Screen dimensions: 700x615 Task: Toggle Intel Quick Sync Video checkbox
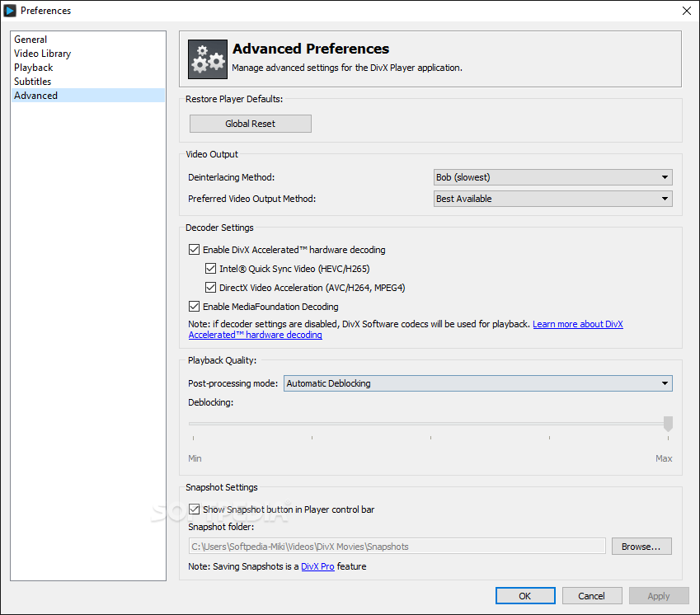coord(210,269)
